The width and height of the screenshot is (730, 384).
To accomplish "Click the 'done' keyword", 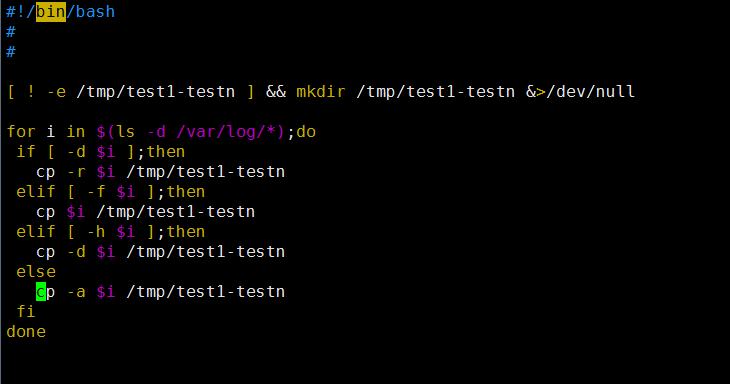I will point(26,332).
